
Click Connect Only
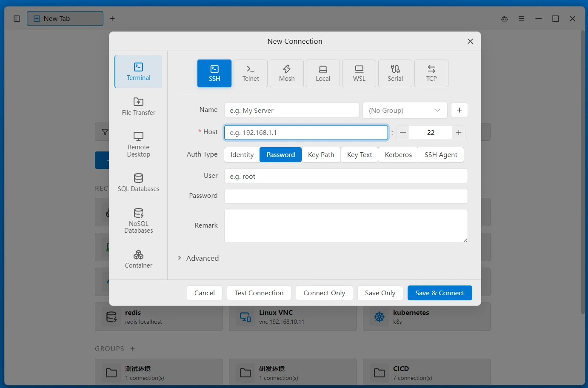coord(324,293)
